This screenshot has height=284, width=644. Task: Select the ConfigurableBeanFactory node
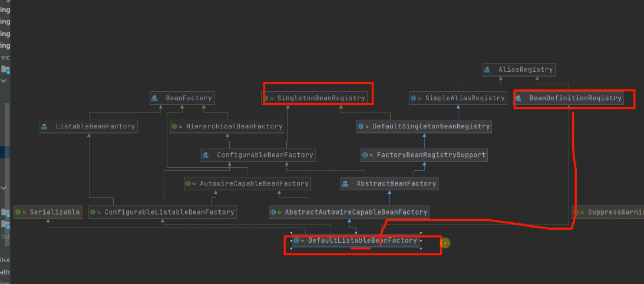[x=258, y=156]
